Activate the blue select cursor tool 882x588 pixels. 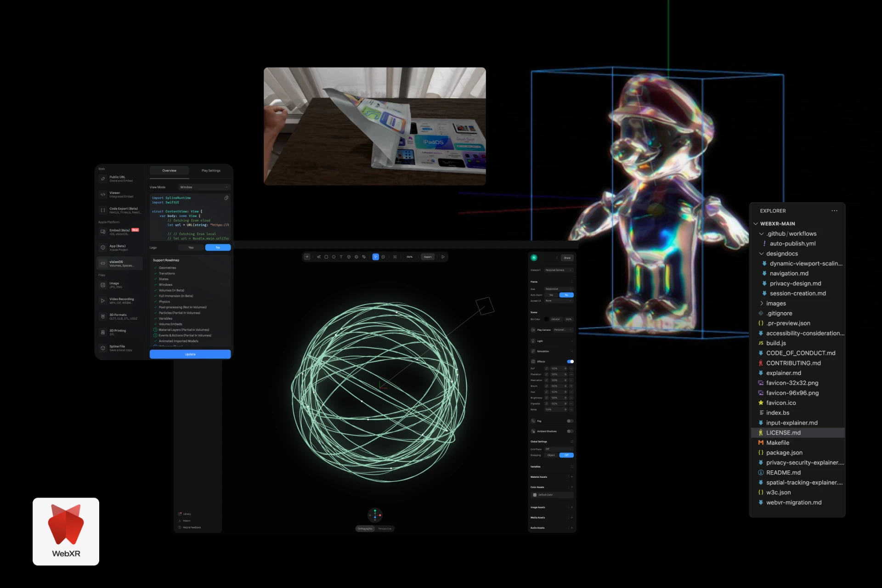(375, 257)
